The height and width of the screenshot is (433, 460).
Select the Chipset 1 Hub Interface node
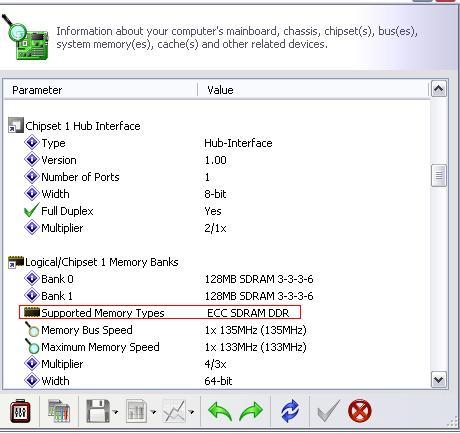[x=83, y=126]
